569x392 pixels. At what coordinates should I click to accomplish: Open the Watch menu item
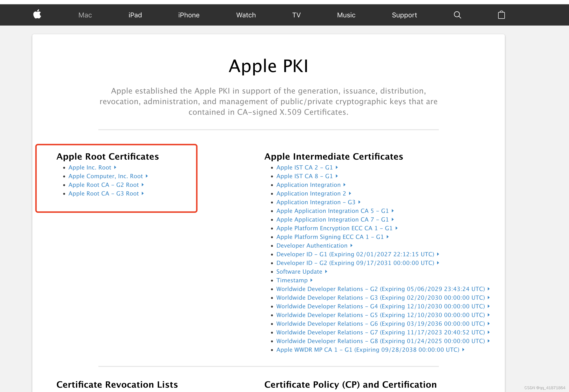(246, 15)
